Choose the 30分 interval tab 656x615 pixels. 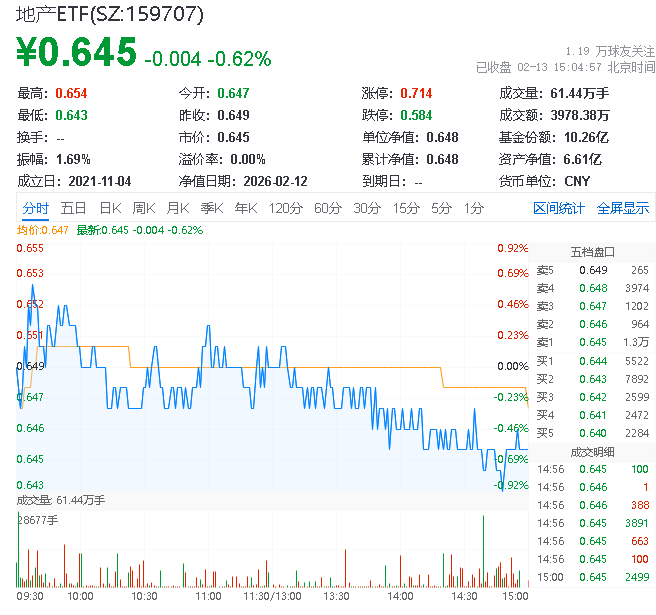click(x=367, y=208)
